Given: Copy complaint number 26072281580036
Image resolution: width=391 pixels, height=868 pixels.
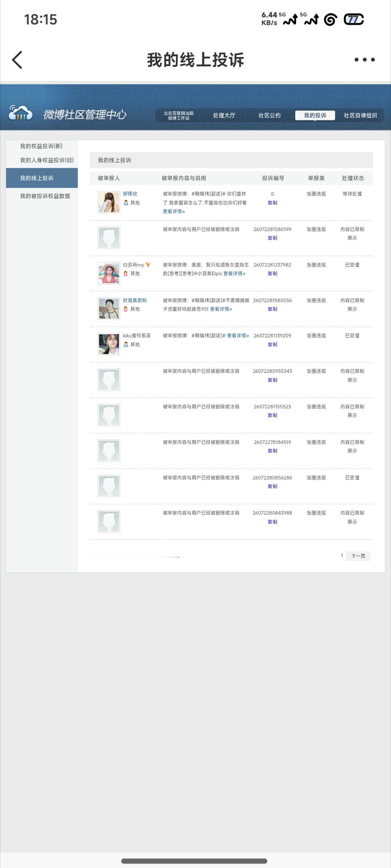Looking at the screenshot, I should pos(272,309).
